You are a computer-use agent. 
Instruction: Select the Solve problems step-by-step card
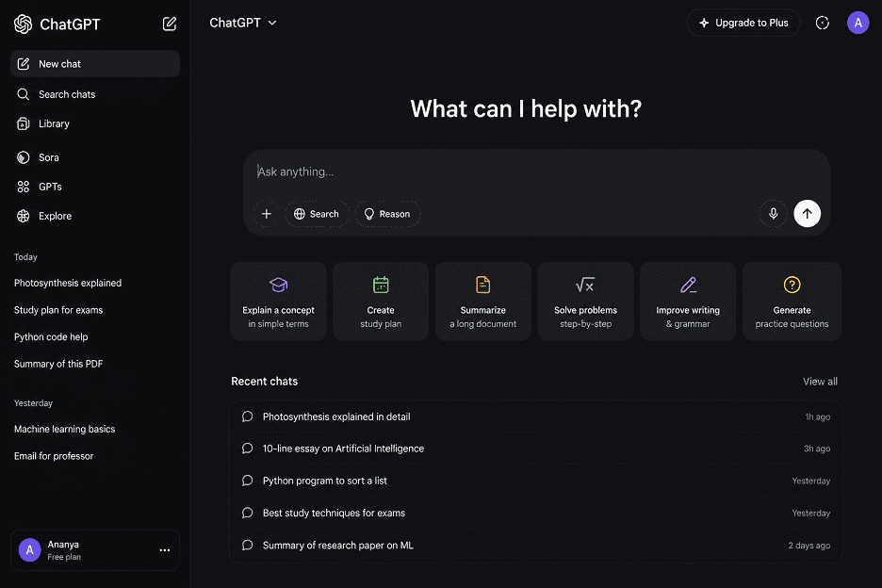pos(585,301)
